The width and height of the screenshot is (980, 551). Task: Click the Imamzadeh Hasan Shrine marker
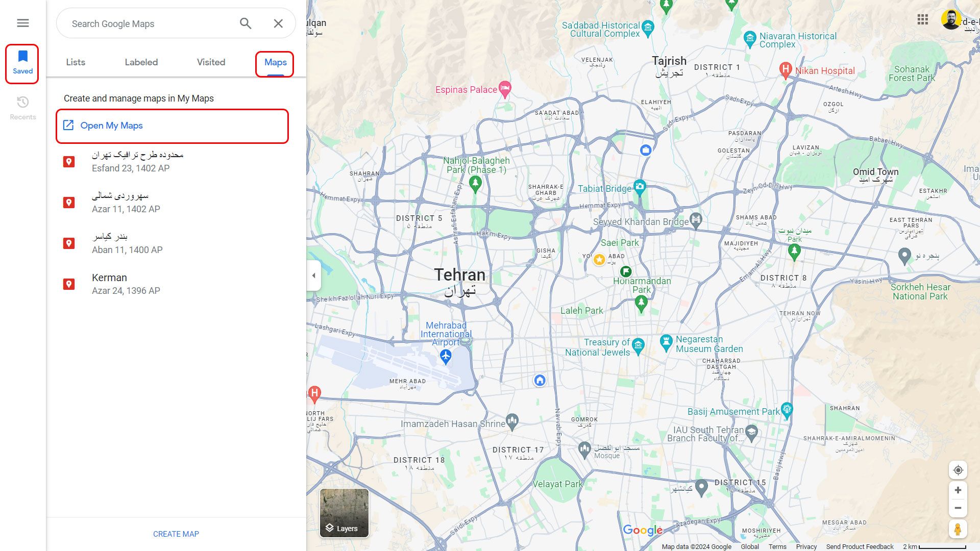(x=512, y=421)
